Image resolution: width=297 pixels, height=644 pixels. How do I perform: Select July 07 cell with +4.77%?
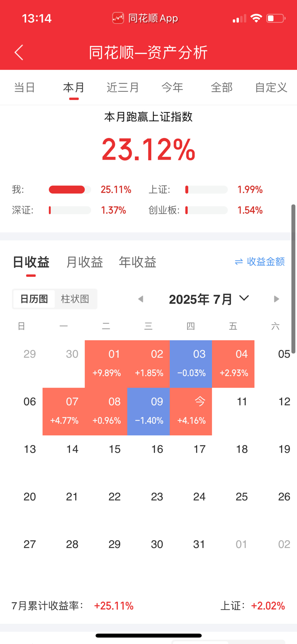click(x=64, y=412)
